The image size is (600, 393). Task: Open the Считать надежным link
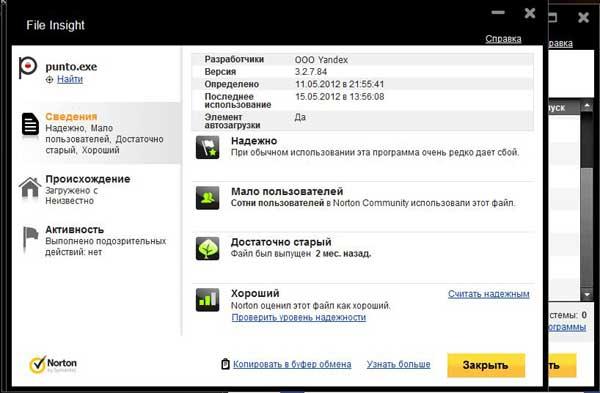(x=489, y=294)
